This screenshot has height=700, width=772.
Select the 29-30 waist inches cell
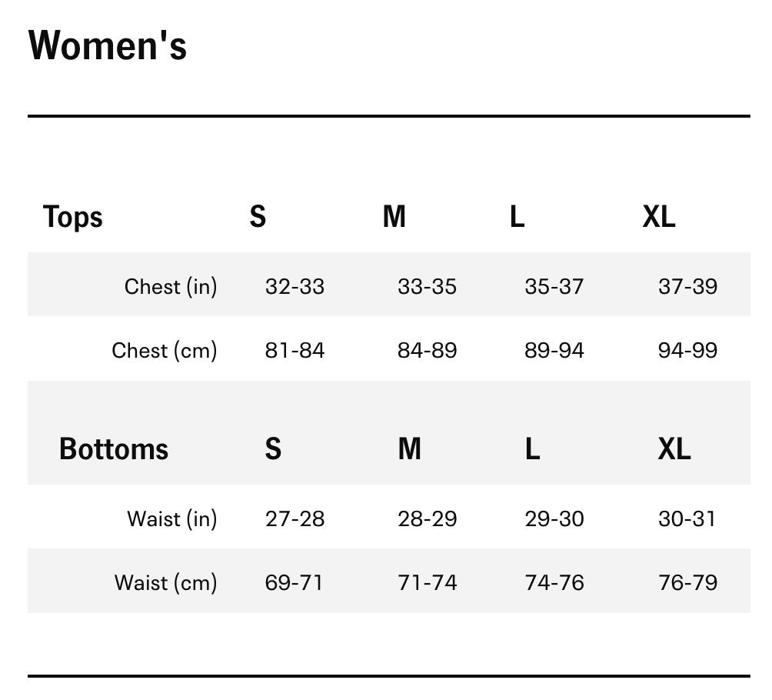click(x=554, y=518)
